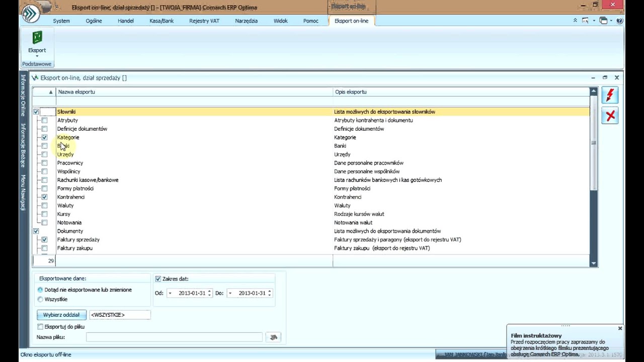Click the ribbon customization icon with cursor
Viewport: 644px width, 362px height.
[585, 21]
